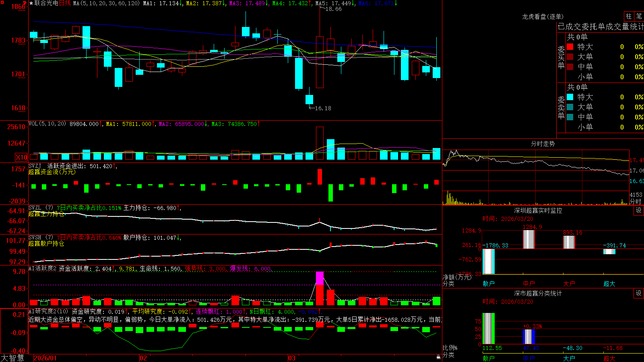
Task: Click the X10 volume scale box
Action: coord(21,157)
